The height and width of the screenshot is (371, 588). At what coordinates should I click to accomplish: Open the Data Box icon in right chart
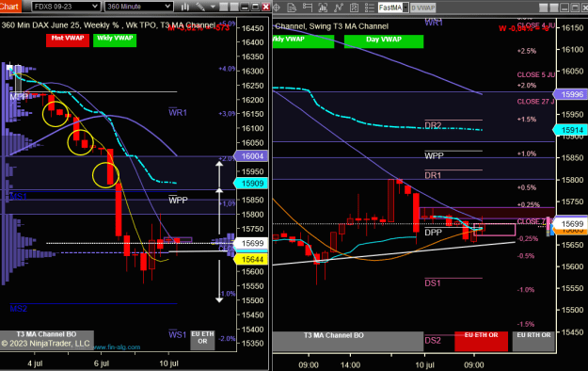point(292,8)
